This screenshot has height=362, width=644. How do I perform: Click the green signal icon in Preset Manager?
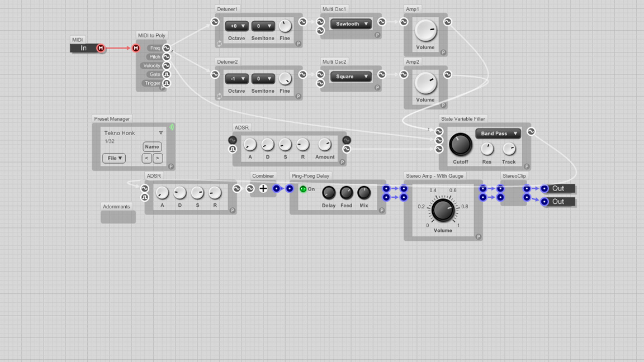click(172, 127)
